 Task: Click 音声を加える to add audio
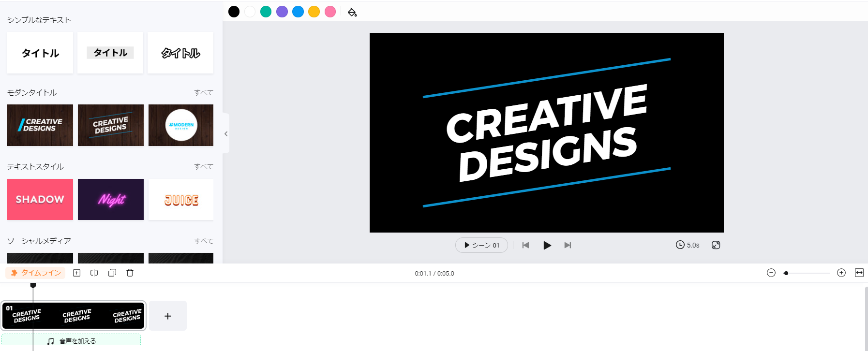pos(72,341)
